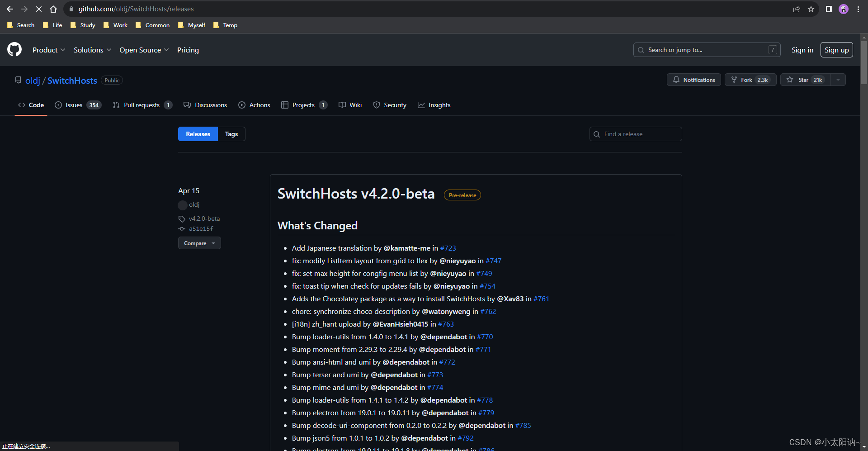Open the browser profile avatar

pyautogui.click(x=844, y=9)
